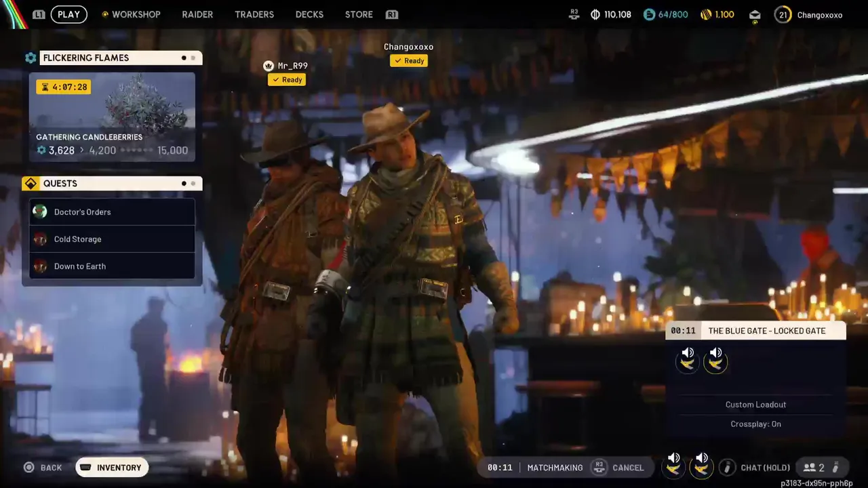This screenshot has width=868, height=488.
Task: Click the Flickering Flames gear icon
Action: [31, 58]
